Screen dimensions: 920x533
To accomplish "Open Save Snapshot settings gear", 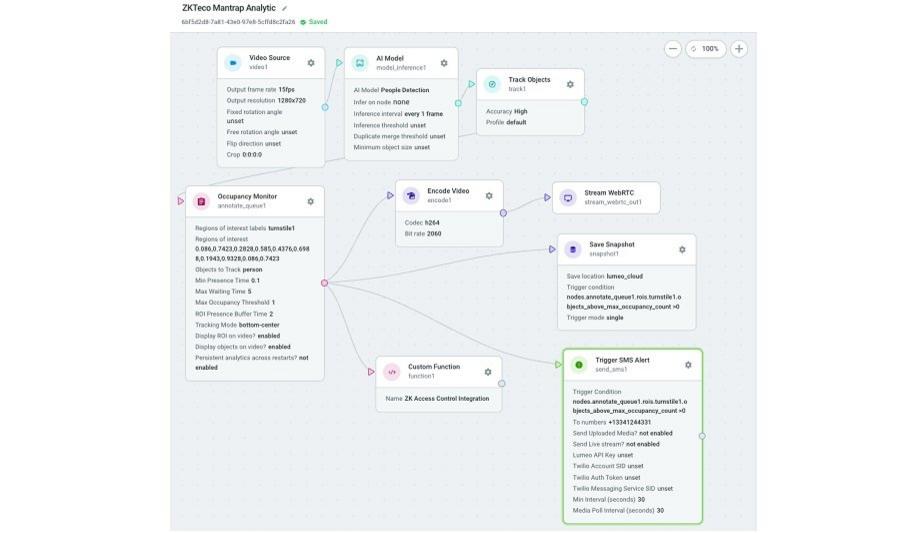I will click(682, 250).
